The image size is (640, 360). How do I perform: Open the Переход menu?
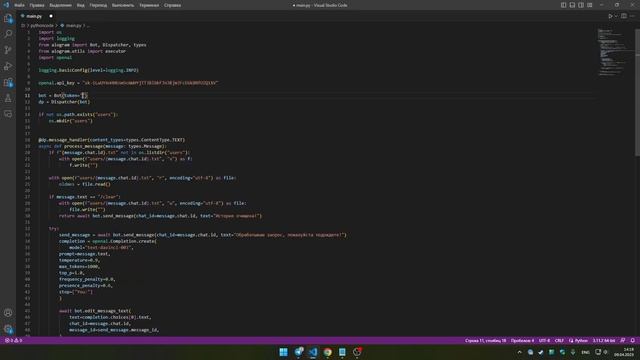[98, 5]
